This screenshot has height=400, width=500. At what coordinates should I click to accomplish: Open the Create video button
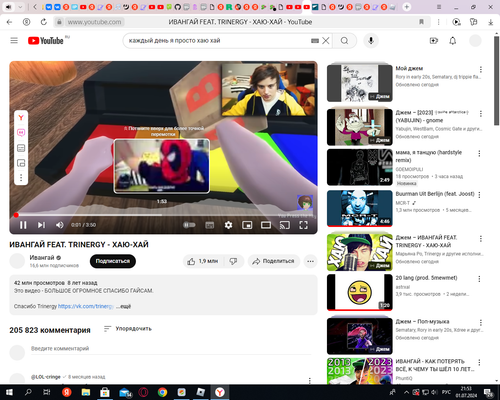click(x=434, y=41)
